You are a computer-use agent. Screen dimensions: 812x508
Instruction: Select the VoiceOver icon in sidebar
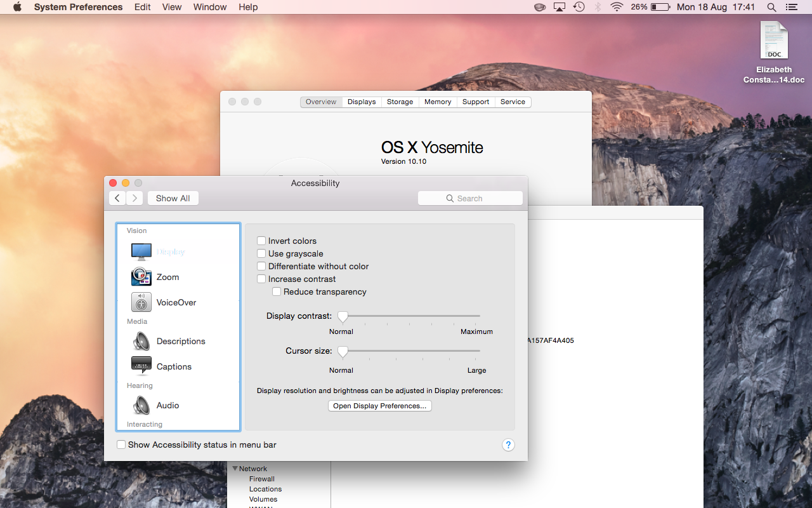pyautogui.click(x=141, y=302)
